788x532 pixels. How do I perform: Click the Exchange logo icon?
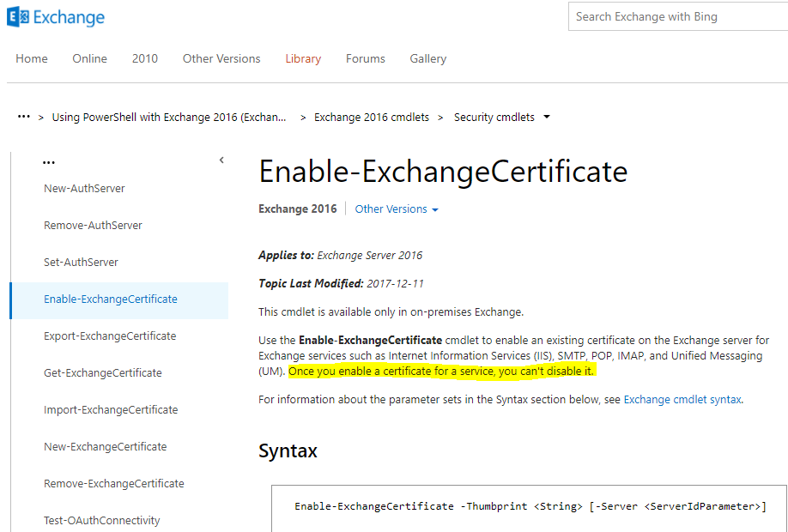click(x=17, y=17)
